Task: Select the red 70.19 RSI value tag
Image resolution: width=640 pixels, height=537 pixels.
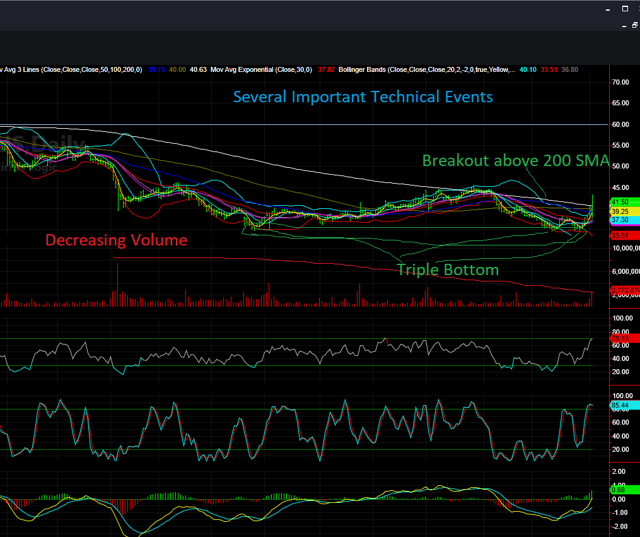Action: tap(624, 338)
